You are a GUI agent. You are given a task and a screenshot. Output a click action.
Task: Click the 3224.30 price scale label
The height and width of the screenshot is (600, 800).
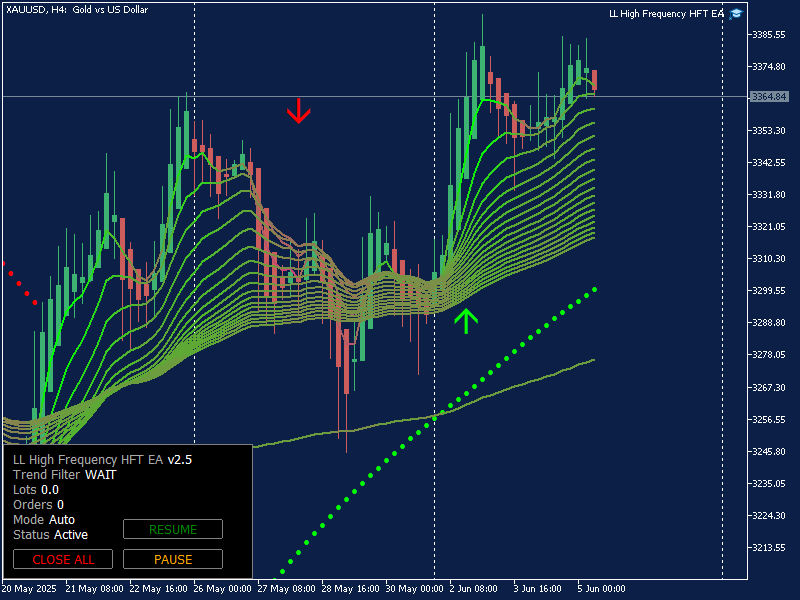click(x=769, y=515)
